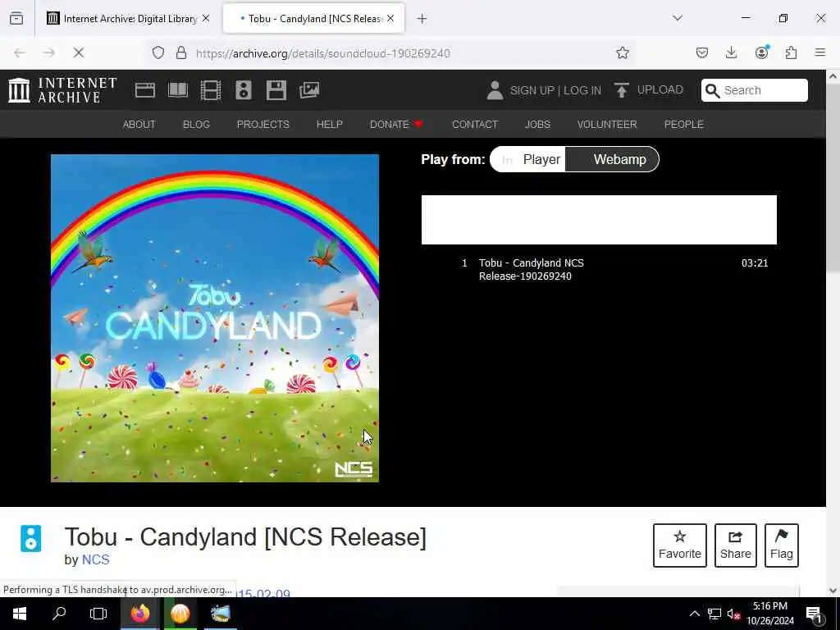Go back to previous page
This screenshot has width=840, height=630.
click(20, 52)
